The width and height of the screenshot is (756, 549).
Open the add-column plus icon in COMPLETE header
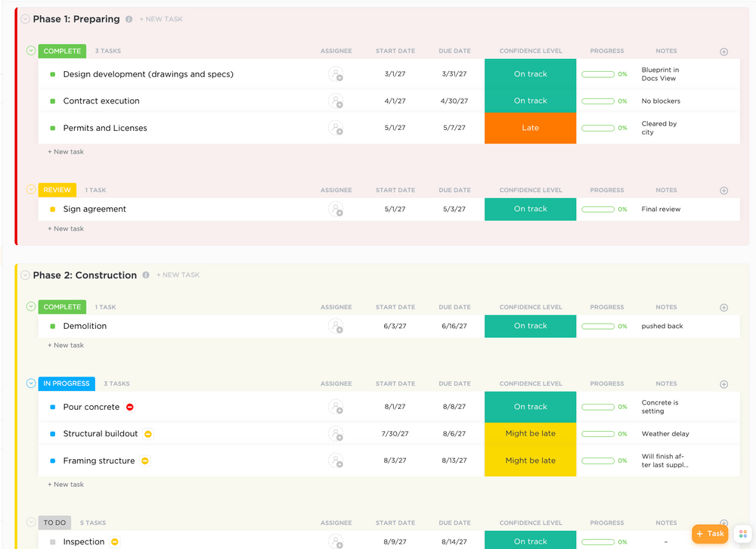pos(723,51)
